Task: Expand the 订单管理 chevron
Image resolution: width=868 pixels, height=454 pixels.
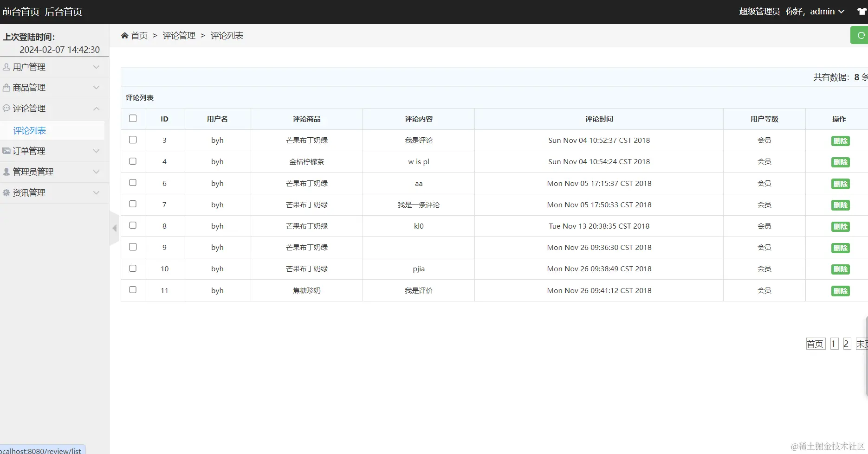Action: click(96, 151)
